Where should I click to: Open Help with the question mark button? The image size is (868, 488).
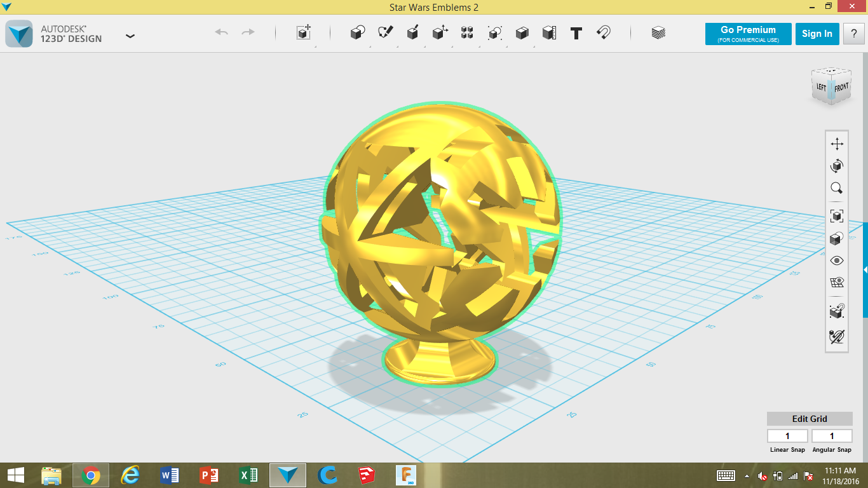853,34
